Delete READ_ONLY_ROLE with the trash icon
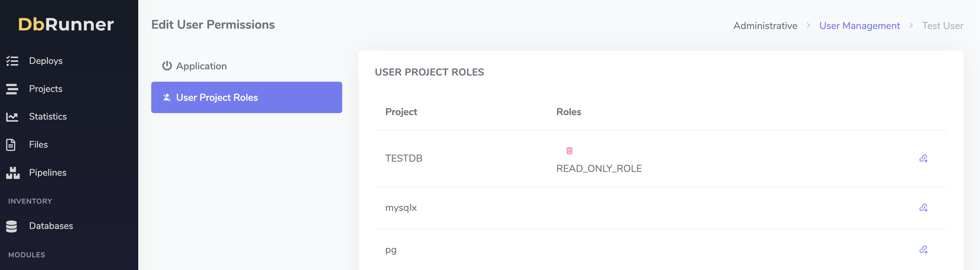Image resolution: width=980 pixels, height=270 pixels. [x=569, y=151]
